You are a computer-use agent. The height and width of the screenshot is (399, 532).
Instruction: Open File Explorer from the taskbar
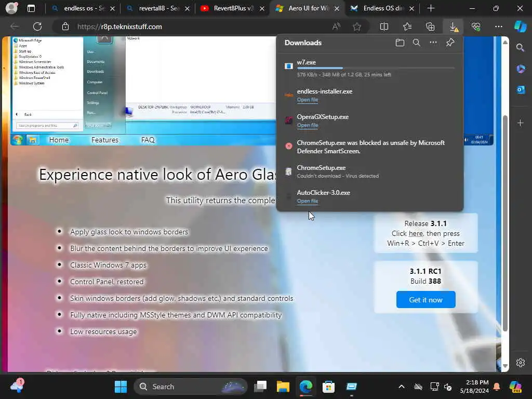(283, 387)
